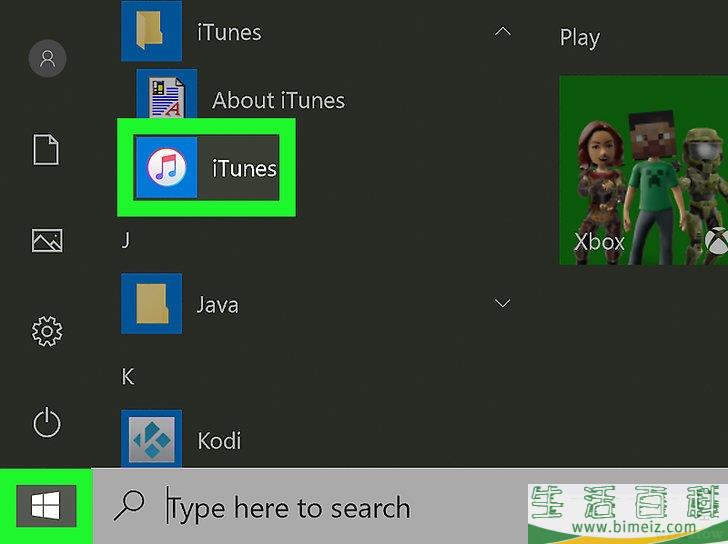Open the iTunes app entry
Screen dimensions: 728x544
coord(207,168)
